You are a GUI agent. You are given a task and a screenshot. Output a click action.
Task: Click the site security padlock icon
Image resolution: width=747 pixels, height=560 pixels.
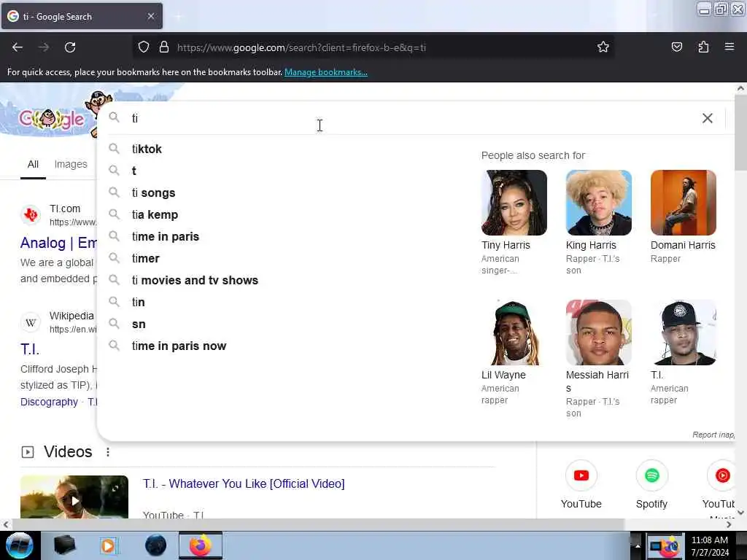tap(164, 47)
